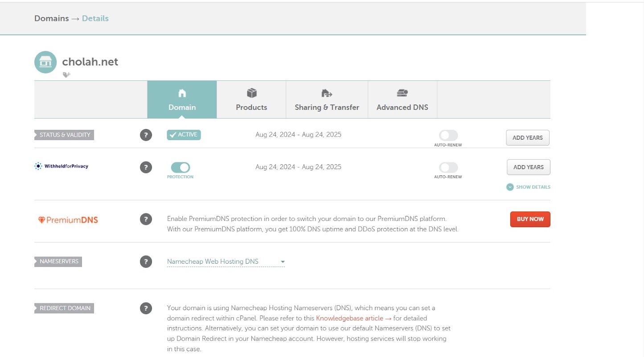Screen dimensions: 644x357
Task: Open the Advanced DNS tab
Action: coord(402,100)
